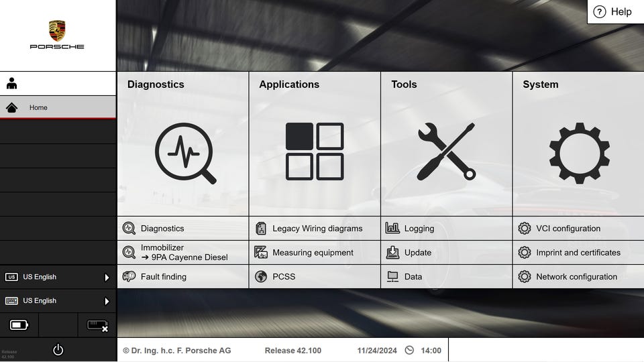Open Legacy Wiring diagrams
Screen dimensions: 644x362
tap(315, 228)
